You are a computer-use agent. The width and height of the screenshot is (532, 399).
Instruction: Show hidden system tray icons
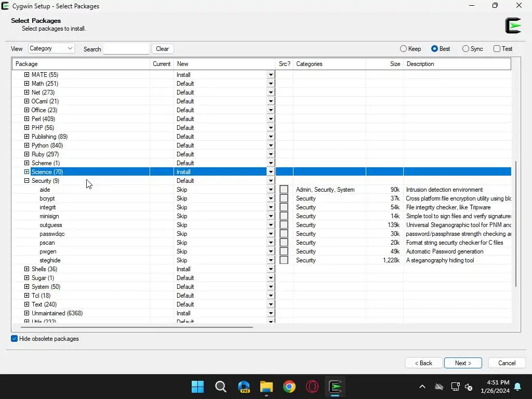pos(422,387)
